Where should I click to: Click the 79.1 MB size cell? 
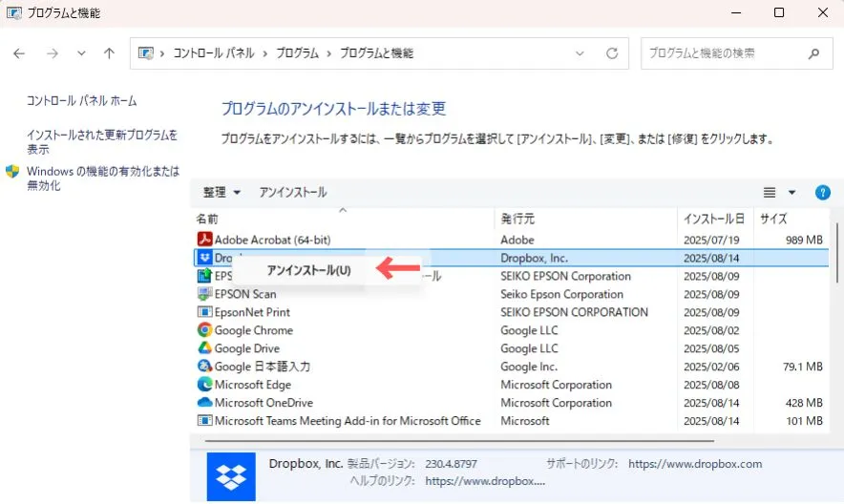pyautogui.click(x=803, y=367)
